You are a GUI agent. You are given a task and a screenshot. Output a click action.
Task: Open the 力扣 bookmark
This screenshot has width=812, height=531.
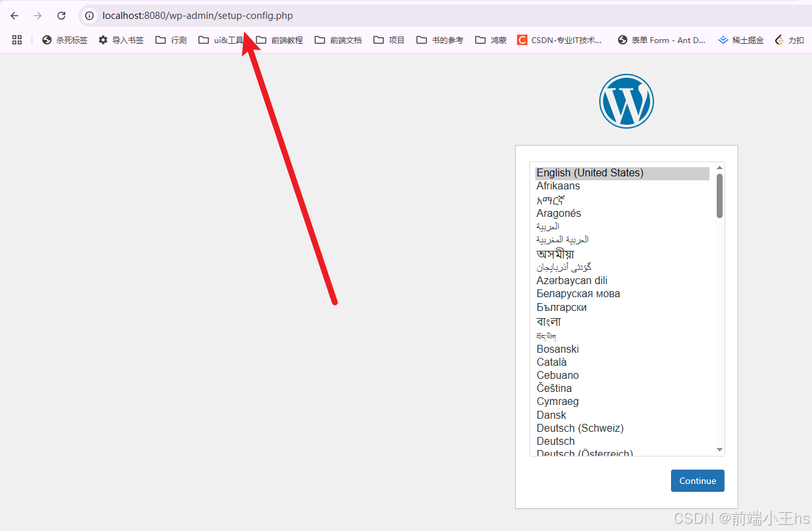click(789, 40)
